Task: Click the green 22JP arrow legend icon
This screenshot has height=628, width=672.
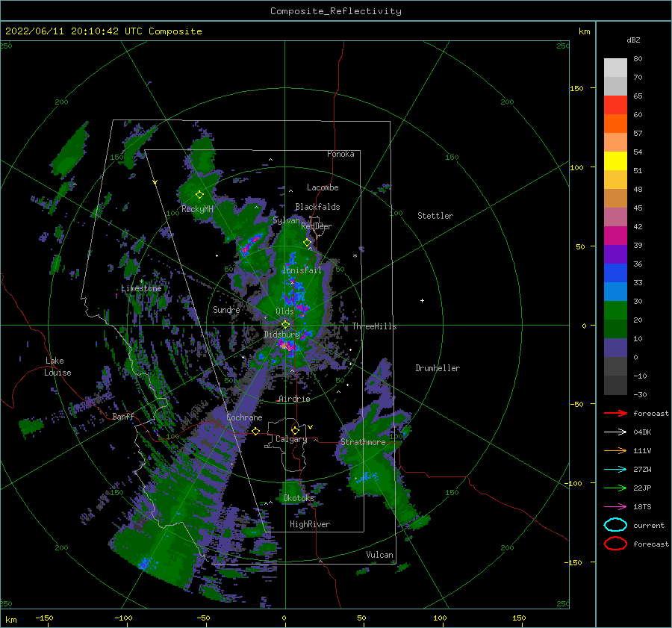Action: coord(615,488)
